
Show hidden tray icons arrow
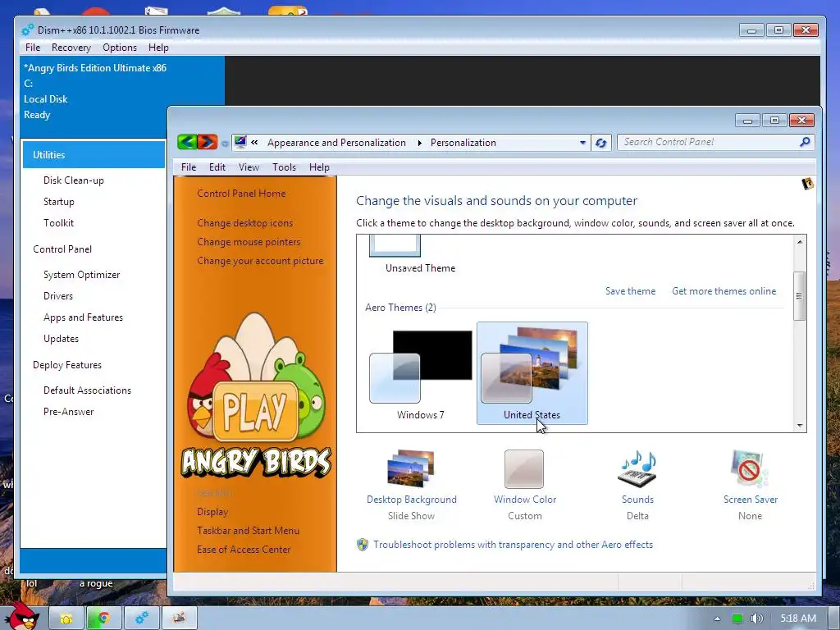click(717, 619)
